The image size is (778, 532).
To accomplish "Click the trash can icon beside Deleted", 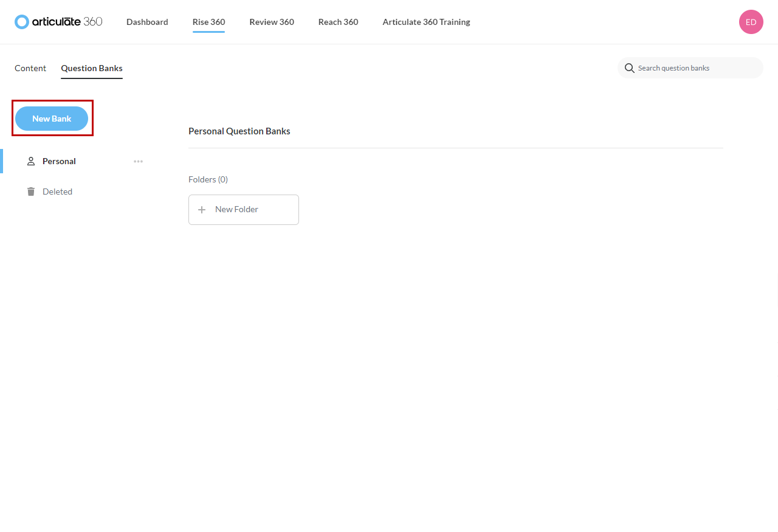I will pos(31,192).
